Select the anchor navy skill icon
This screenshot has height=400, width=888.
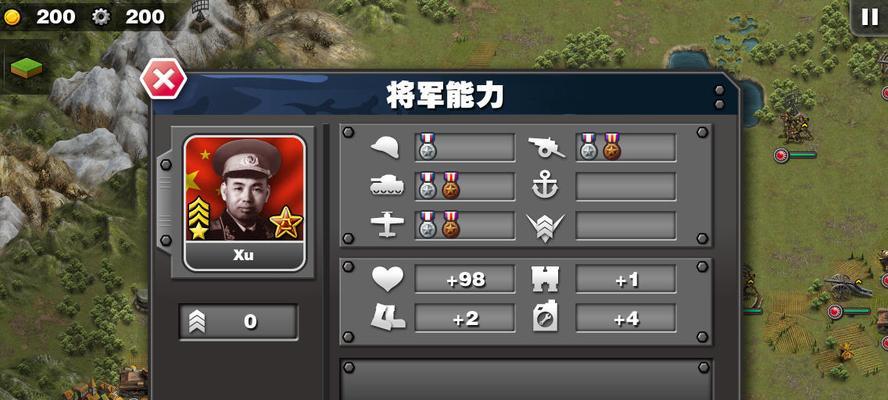545,186
